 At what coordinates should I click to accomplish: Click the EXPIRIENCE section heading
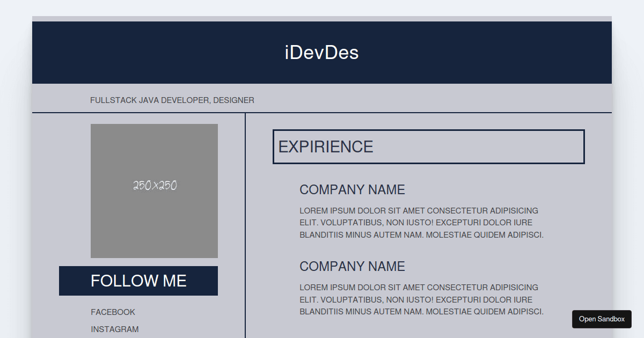coord(428,146)
